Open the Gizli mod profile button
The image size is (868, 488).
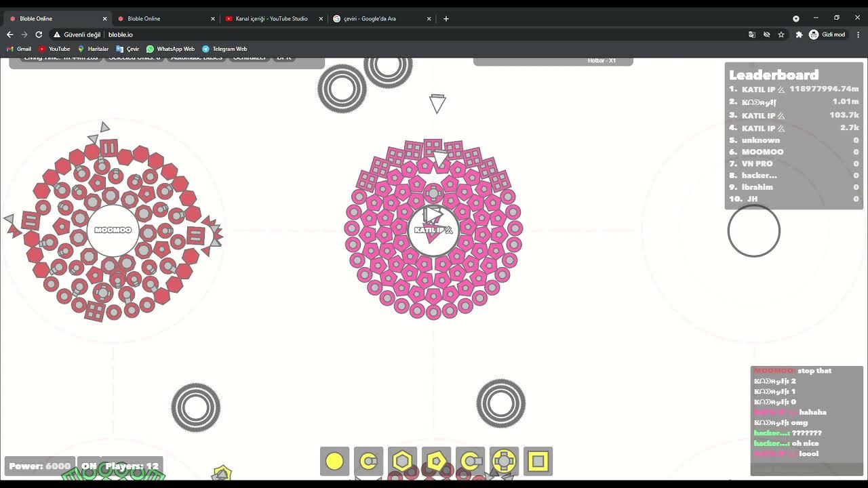click(x=827, y=35)
